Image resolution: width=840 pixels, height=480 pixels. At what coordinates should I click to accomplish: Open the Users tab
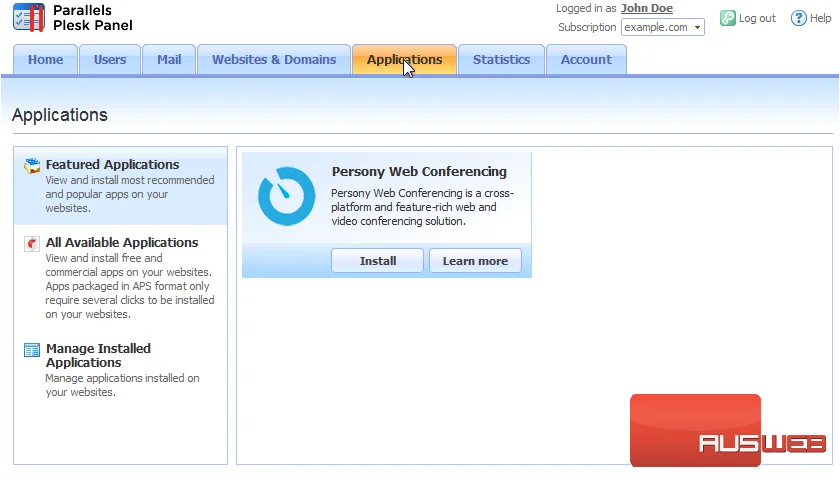[x=110, y=59]
